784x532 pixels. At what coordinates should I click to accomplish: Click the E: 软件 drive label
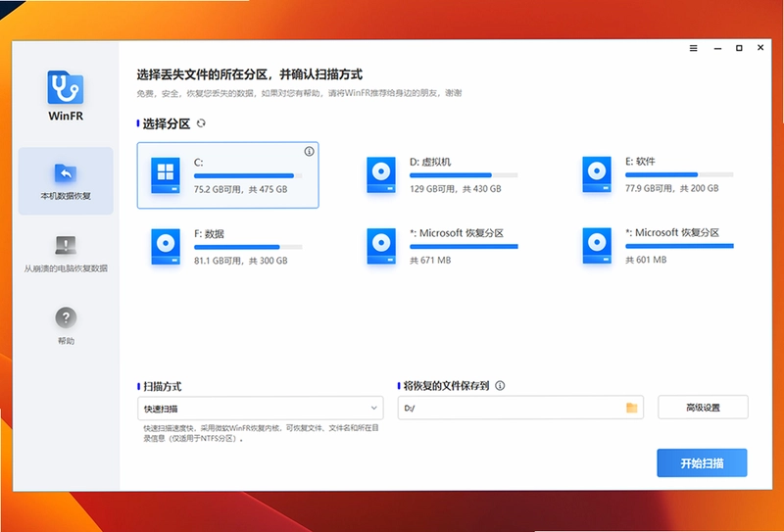click(640, 162)
